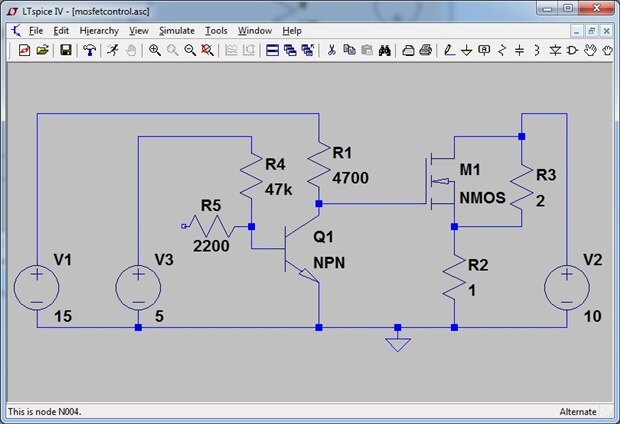Click the Zoom Out magnifier with minus

[x=190, y=50]
